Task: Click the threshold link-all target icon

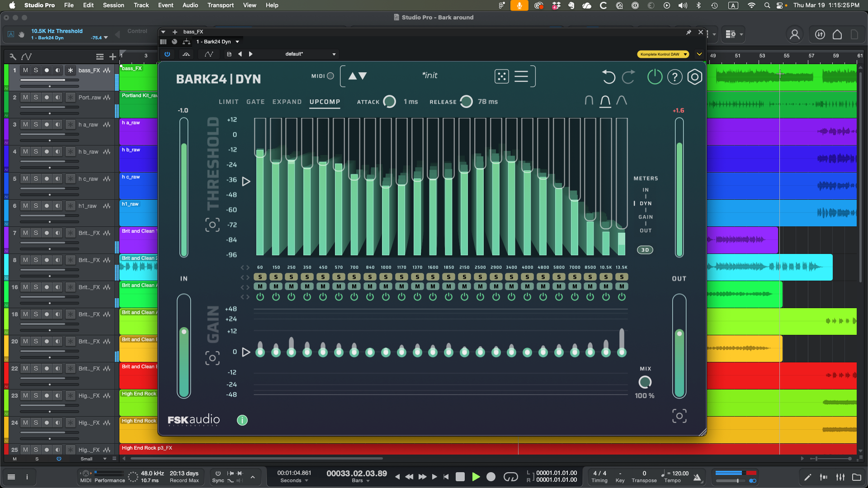Action: (x=212, y=225)
